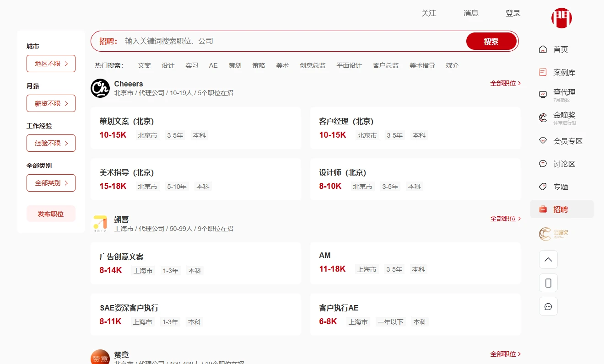Expand the 全部类别 category filter

(x=51, y=183)
